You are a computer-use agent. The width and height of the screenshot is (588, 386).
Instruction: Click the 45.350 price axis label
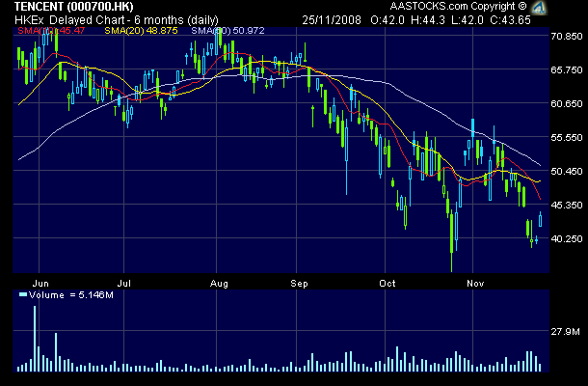(567, 206)
